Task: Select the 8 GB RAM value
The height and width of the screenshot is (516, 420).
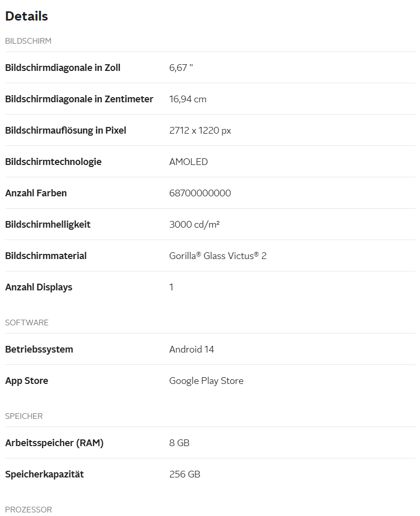Action: coord(179,443)
